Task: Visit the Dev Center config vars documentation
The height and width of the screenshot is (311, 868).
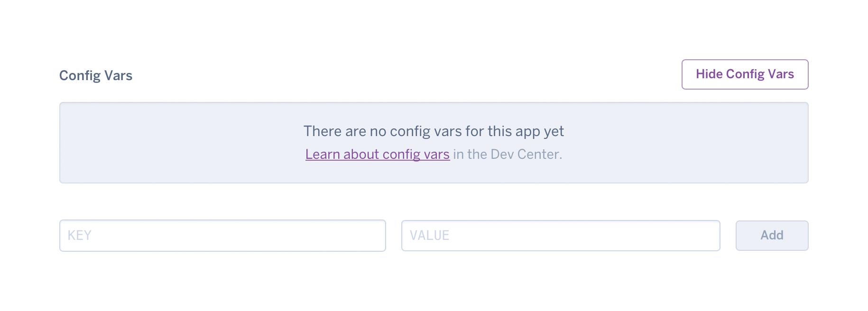Action: [377, 154]
